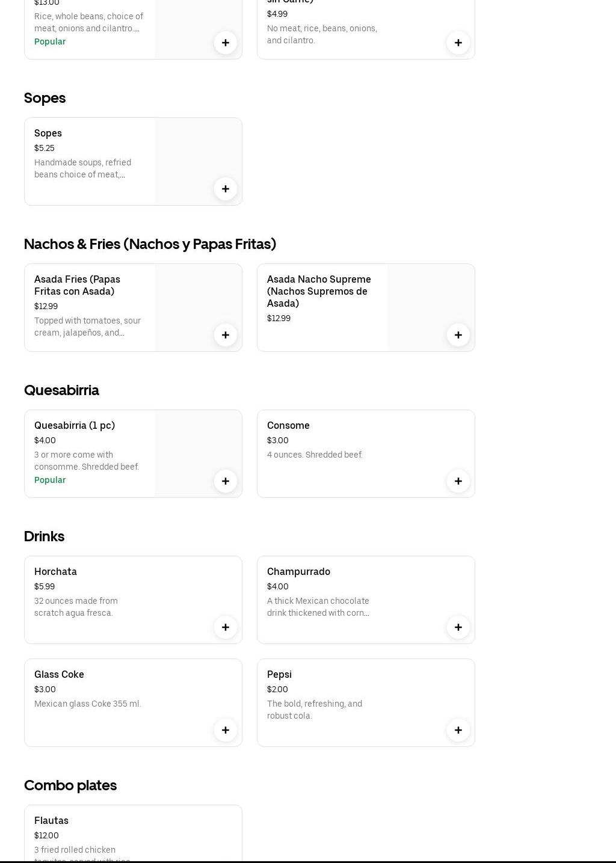
Task: Add Sopes to the cart
Action: click(x=226, y=189)
